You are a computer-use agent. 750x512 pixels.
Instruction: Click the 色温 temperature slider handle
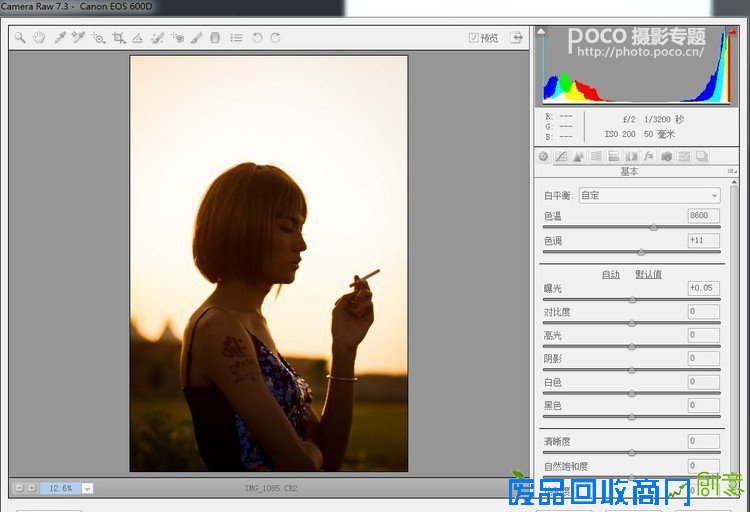(x=654, y=227)
